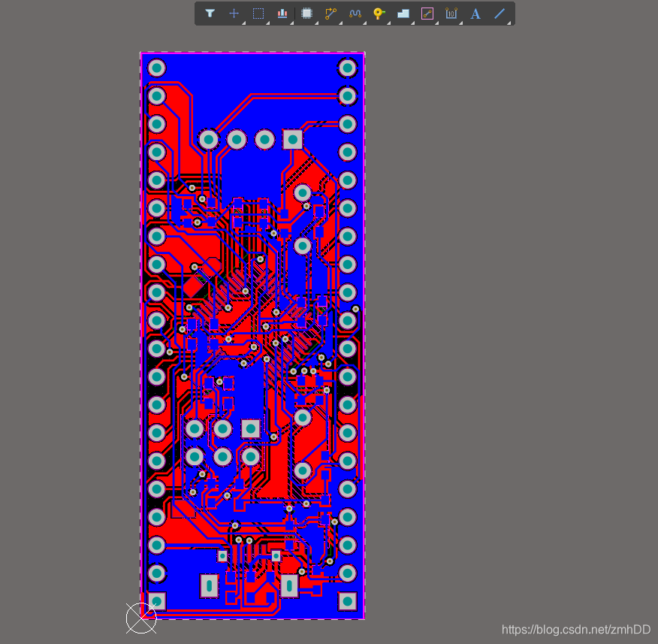Click the board origin marker
The image size is (658, 644).
click(x=140, y=618)
